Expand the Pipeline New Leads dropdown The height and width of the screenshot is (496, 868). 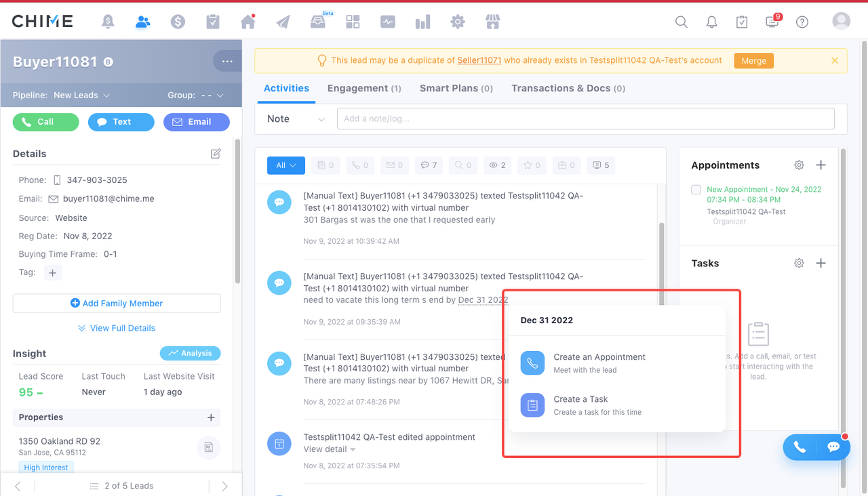[x=81, y=96]
